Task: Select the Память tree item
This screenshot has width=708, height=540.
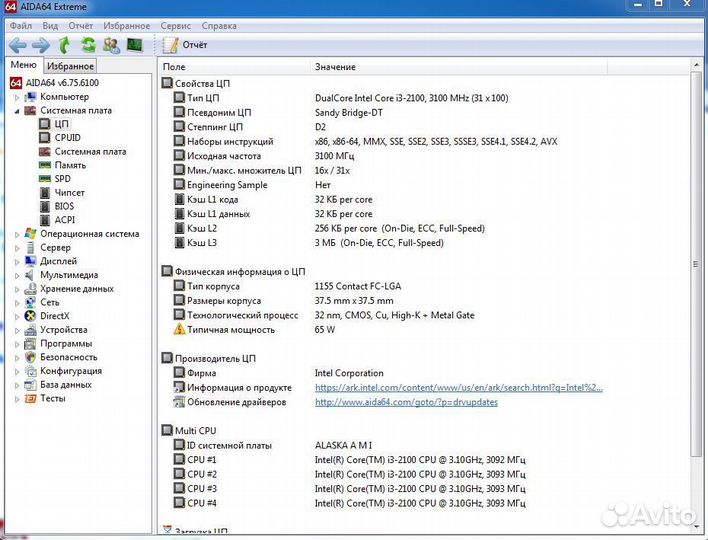Action: pos(62,165)
